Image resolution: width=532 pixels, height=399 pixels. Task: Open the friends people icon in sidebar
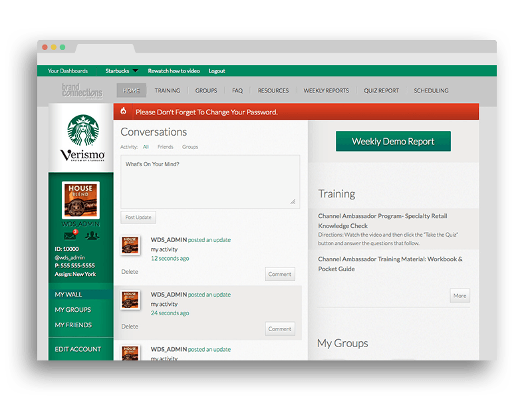92,235
